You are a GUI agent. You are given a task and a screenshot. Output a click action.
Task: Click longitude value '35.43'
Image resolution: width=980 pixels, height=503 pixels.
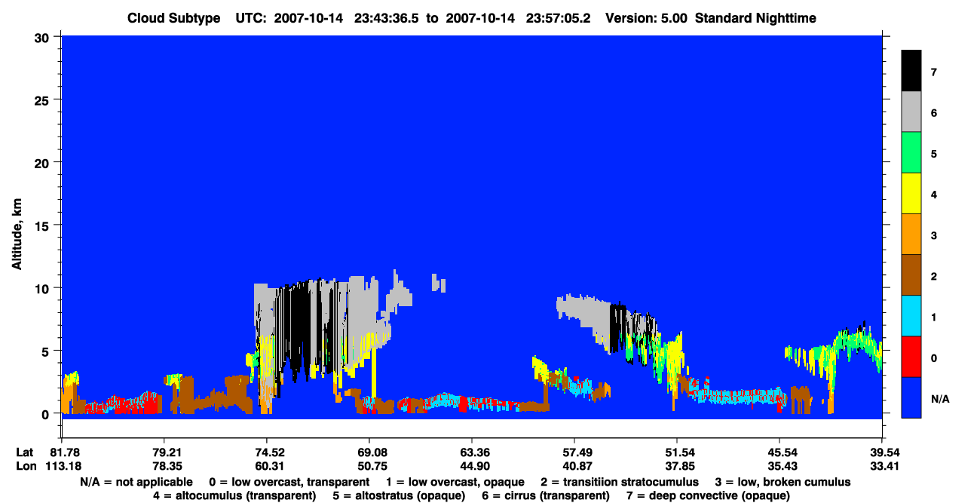point(779,466)
